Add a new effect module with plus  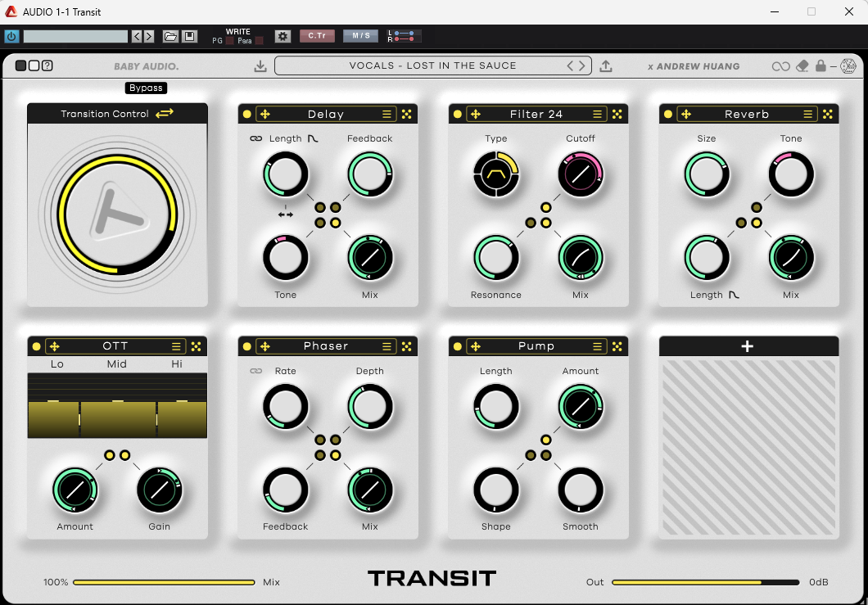[748, 346]
